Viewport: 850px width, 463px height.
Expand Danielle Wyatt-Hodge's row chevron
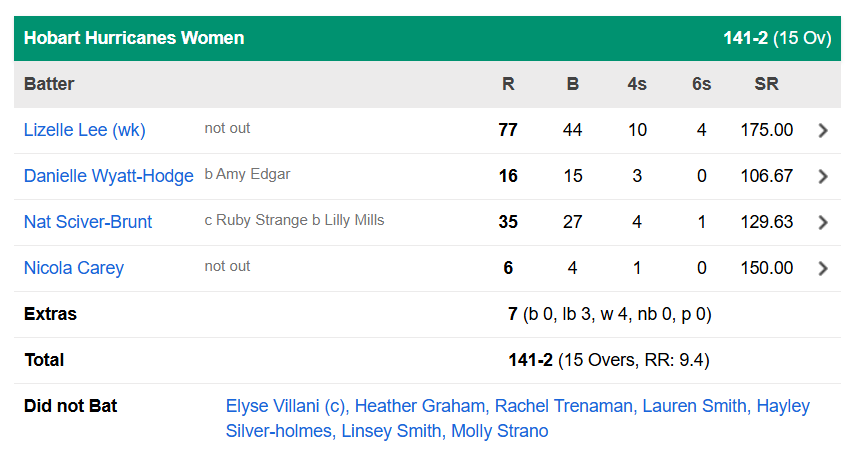(823, 176)
